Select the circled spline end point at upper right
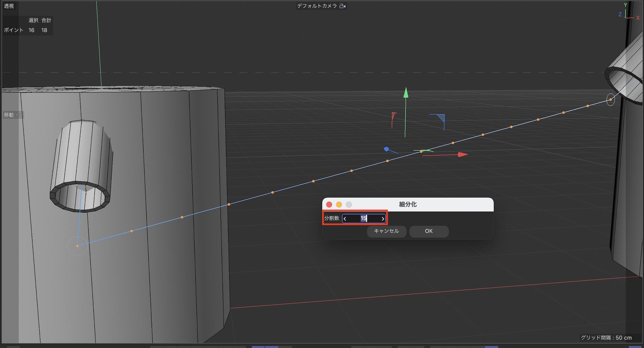The height and width of the screenshot is (348, 644). (x=611, y=100)
